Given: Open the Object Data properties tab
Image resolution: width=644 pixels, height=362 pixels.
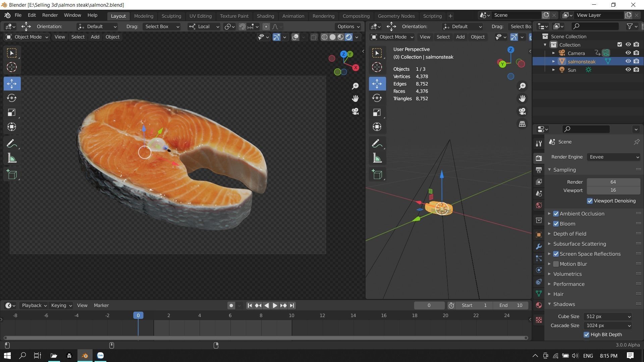Looking at the screenshot, I should (x=539, y=294).
